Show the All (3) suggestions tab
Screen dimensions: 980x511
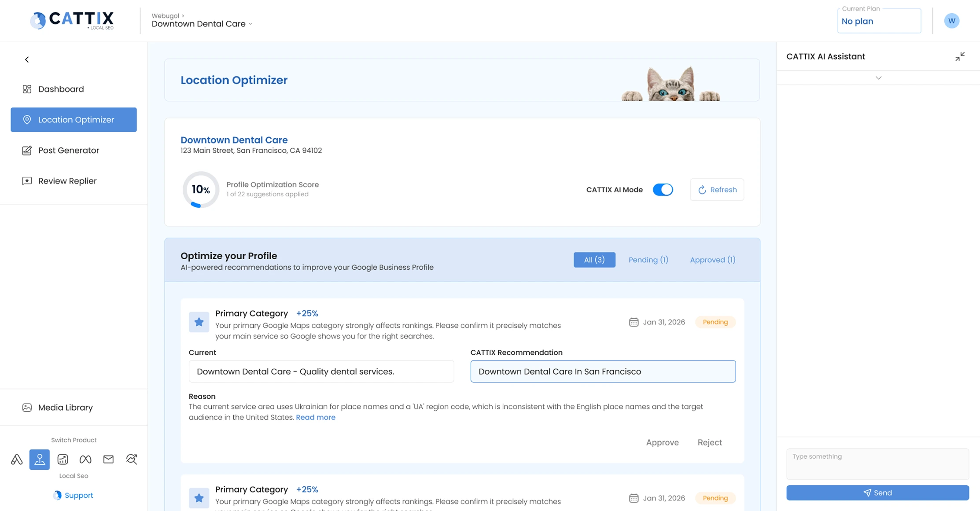594,260
